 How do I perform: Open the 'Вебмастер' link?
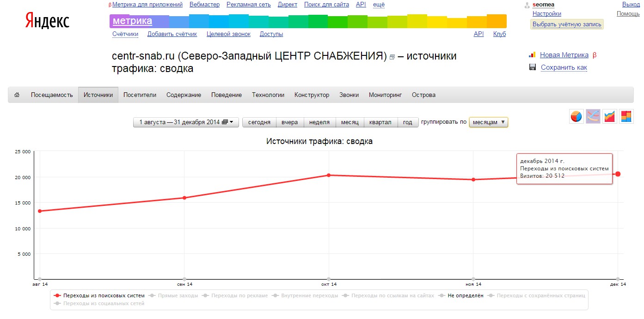point(204,5)
